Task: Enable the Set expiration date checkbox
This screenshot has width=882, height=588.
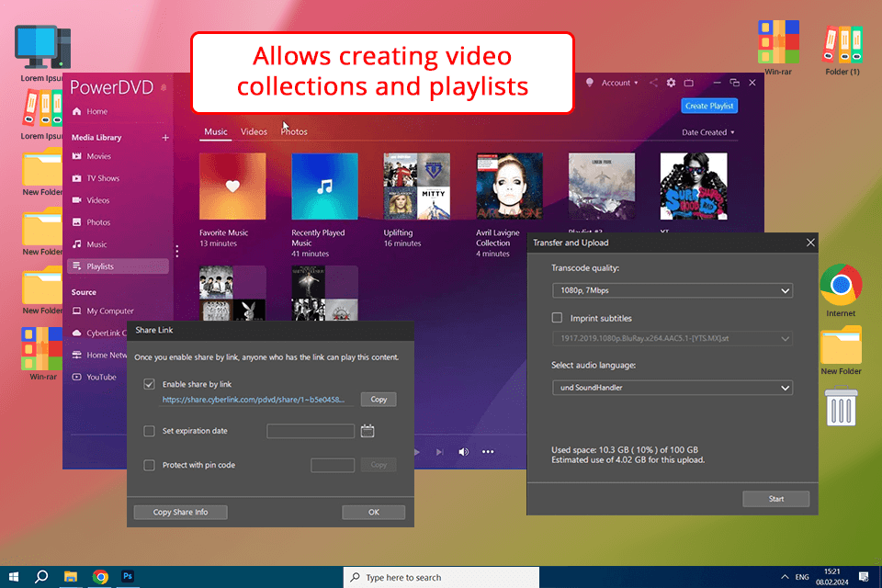Action: (x=150, y=431)
